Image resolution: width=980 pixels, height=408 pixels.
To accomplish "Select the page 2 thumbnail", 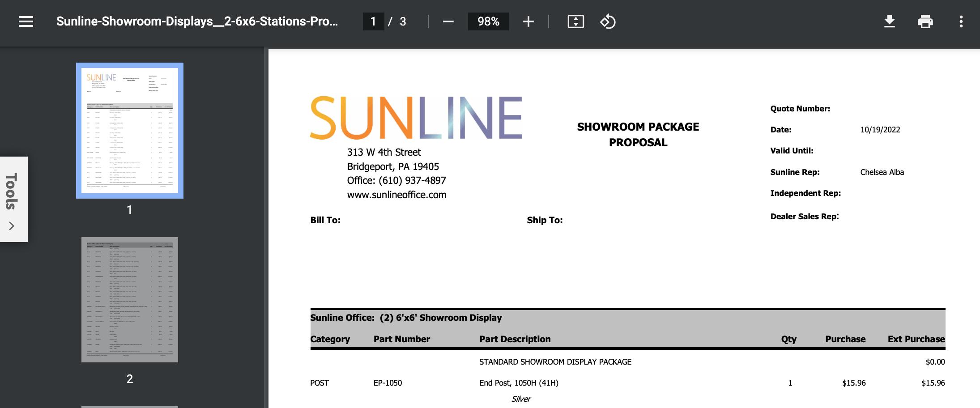I will [x=130, y=300].
